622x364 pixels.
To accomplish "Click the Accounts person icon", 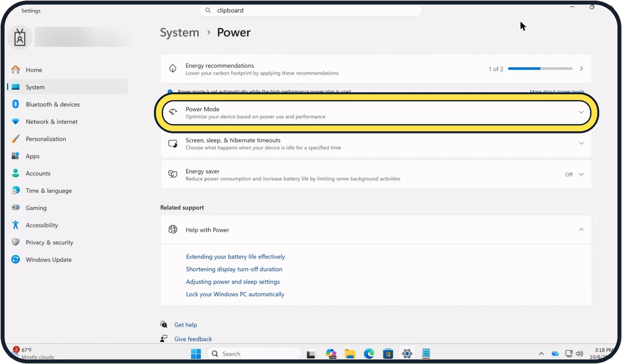I will (16, 173).
